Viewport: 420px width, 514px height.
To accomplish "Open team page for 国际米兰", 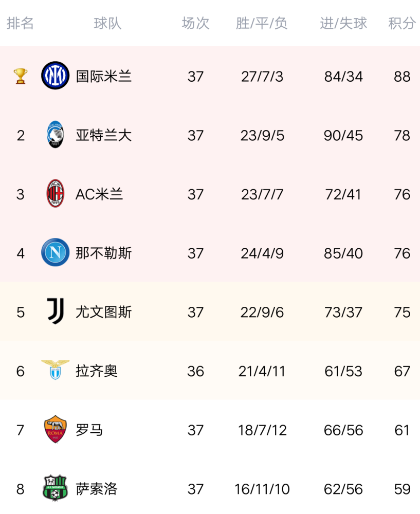I will click(104, 77).
